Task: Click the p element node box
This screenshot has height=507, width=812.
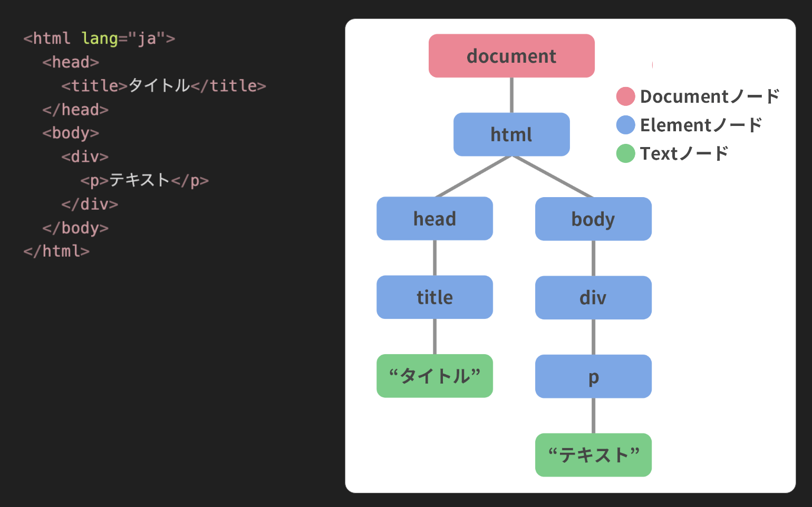Action: point(593,376)
